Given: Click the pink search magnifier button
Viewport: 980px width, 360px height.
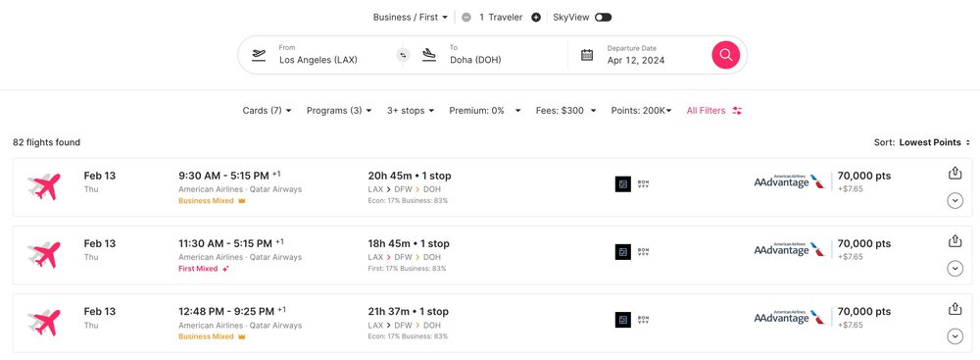Looking at the screenshot, I should 725,55.
